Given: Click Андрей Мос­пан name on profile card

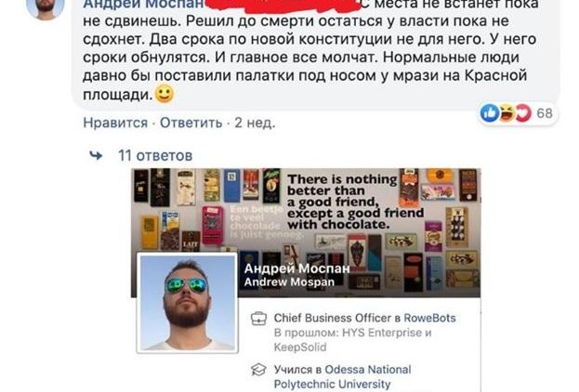Looking at the screenshot, I should point(296,268).
